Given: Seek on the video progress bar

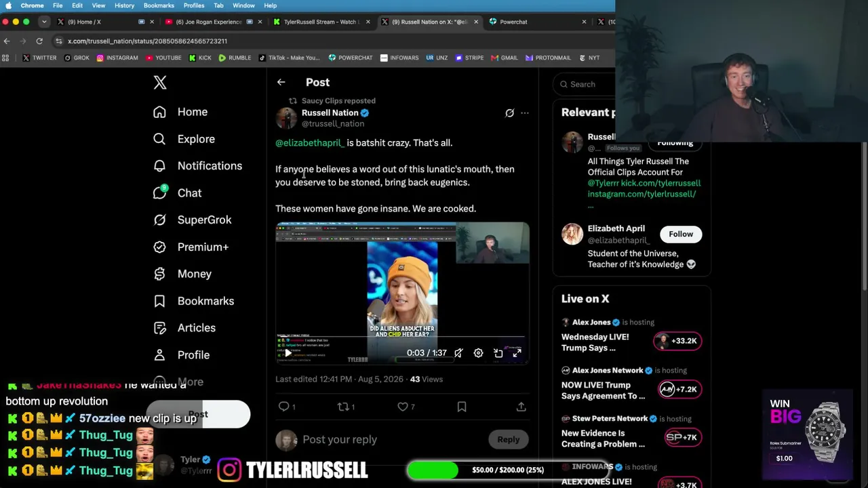Looking at the screenshot, I should coord(402,337).
